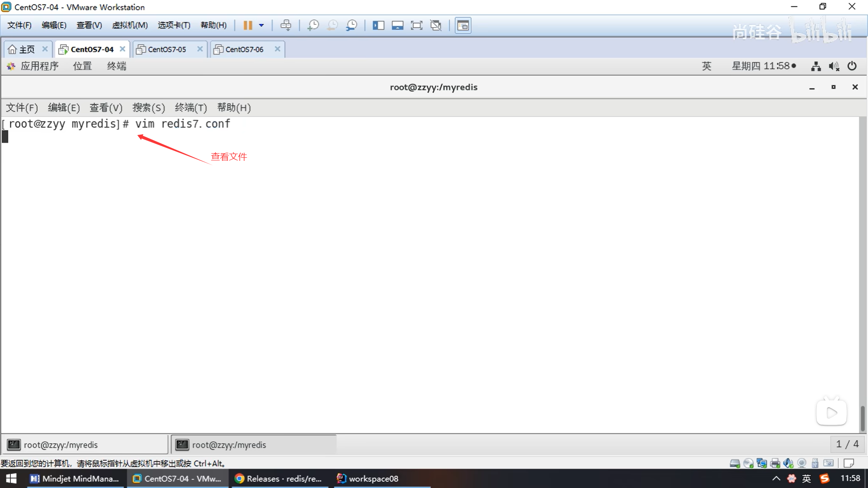This screenshot has height=488, width=868.
Task: Enter full screen mode
Action: 416,25
